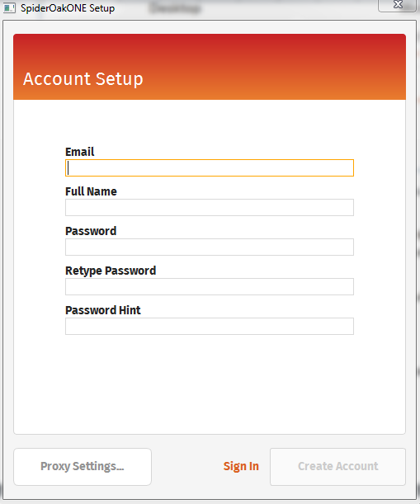Image resolution: width=420 pixels, height=504 pixels.
Task: Click the Email field label
Action: 80,152
